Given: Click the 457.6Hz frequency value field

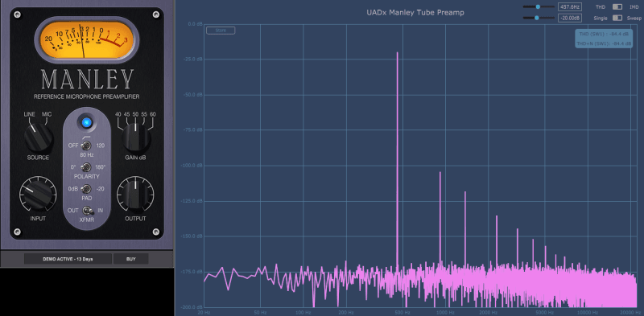Looking at the screenshot, I should (x=569, y=7).
